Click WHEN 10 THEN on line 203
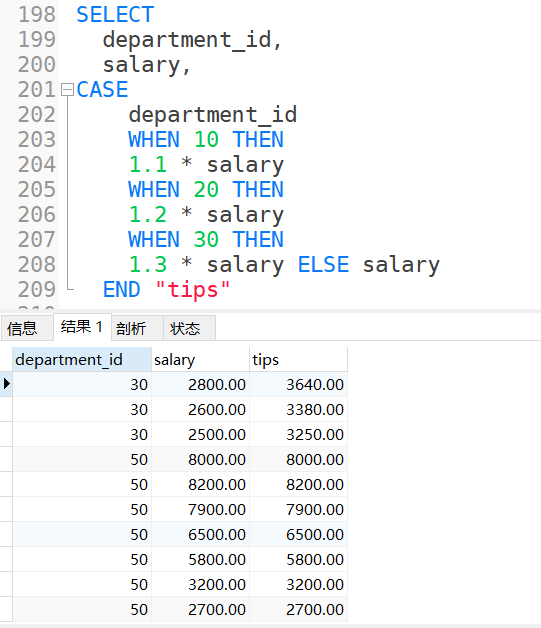 tap(206, 139)
